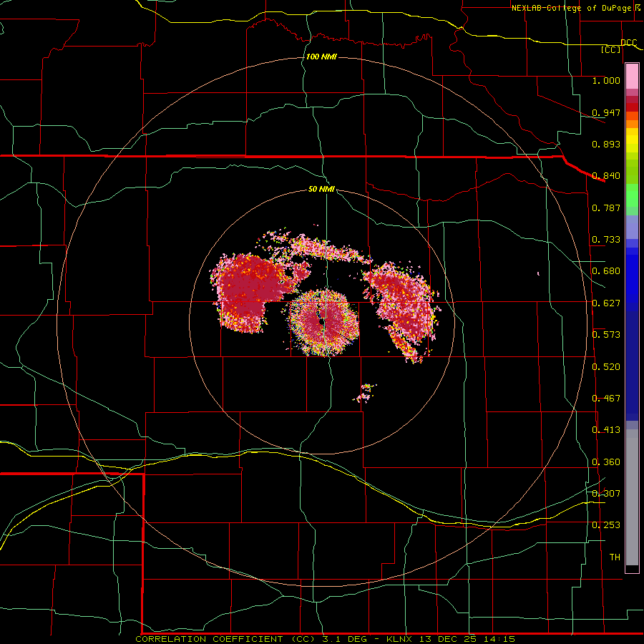Click the 0.520 color scale value
Image resolution: width=644 pixels, height=644 pixels.
[x=606, y=367]
